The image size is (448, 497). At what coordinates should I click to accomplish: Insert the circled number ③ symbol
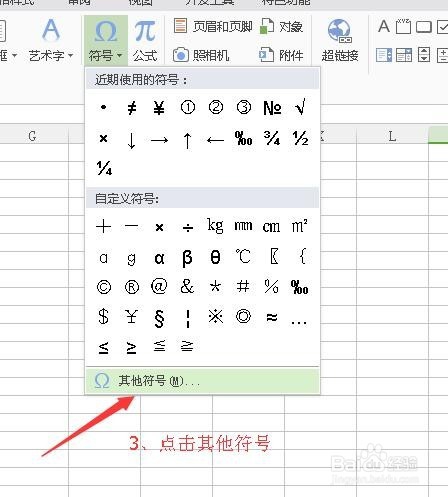244,108
